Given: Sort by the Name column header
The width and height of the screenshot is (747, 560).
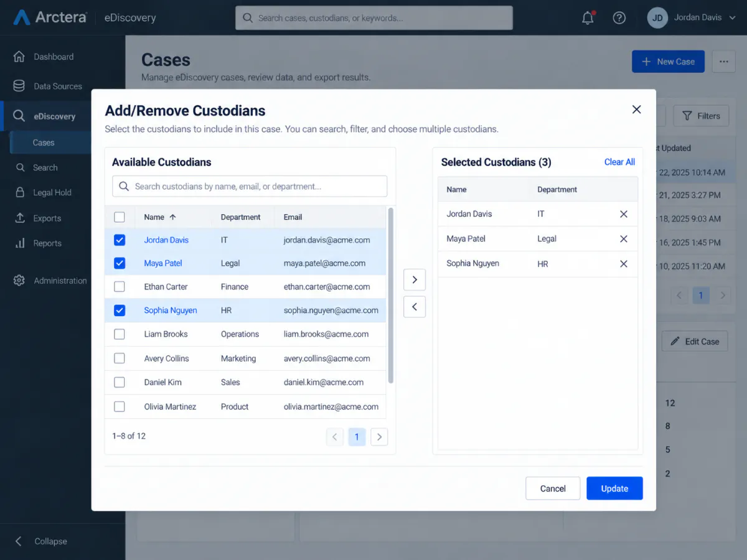Looking at the screenshot, I should (x=160, y=217).
